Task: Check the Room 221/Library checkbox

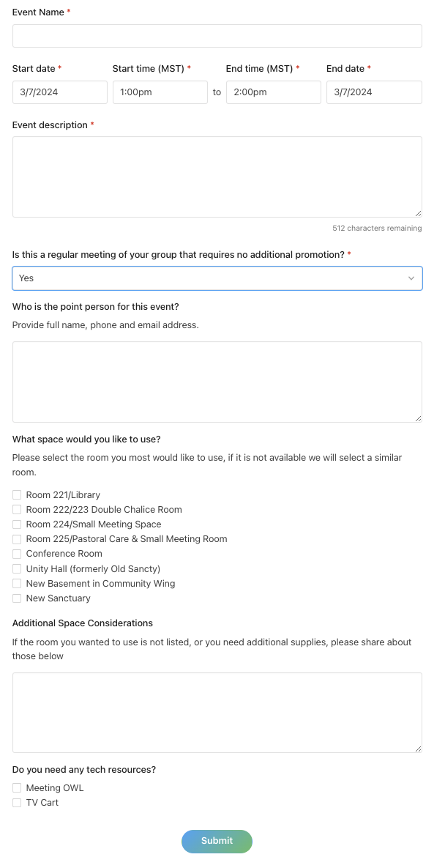Action: [x=17, y=495]
